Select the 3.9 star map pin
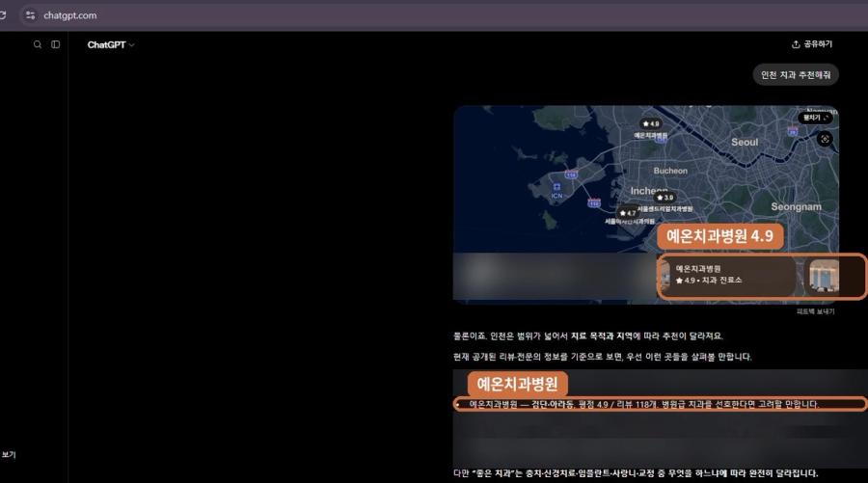Image resolution: width=868 pixels, height=483 pixels. [x=665, y=198]
